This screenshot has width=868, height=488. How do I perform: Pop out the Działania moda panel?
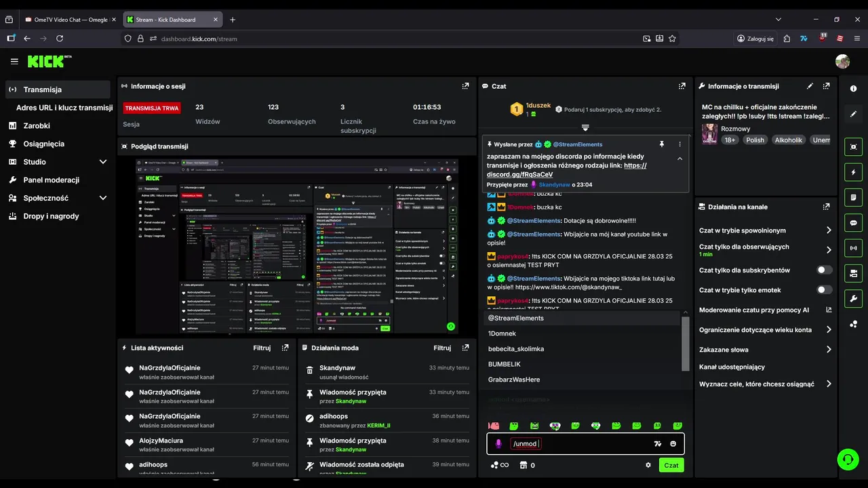click(465, 348)
